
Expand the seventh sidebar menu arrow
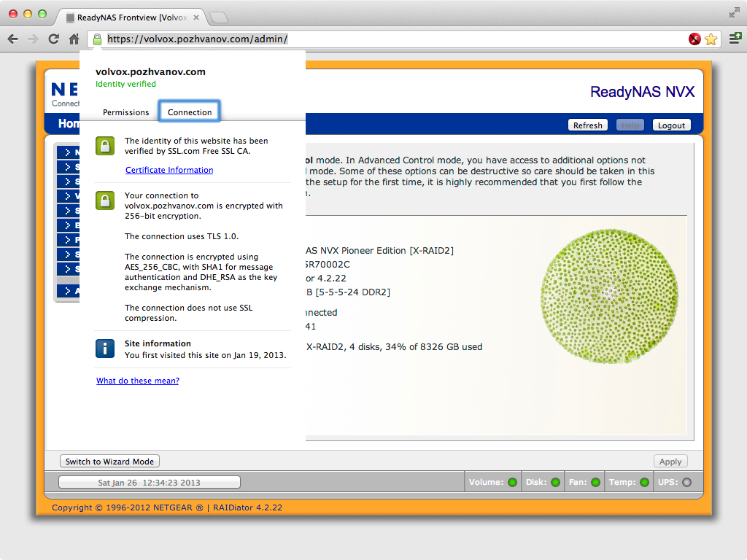68,239
